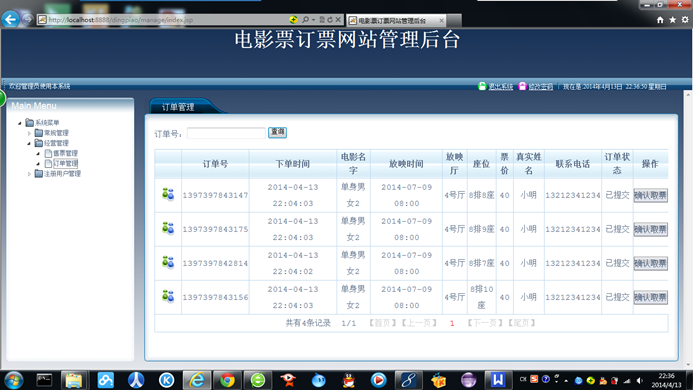Click the 修改密码 change password link
The width and height of the screenshot is (695, 392).
tap(540, 86)
